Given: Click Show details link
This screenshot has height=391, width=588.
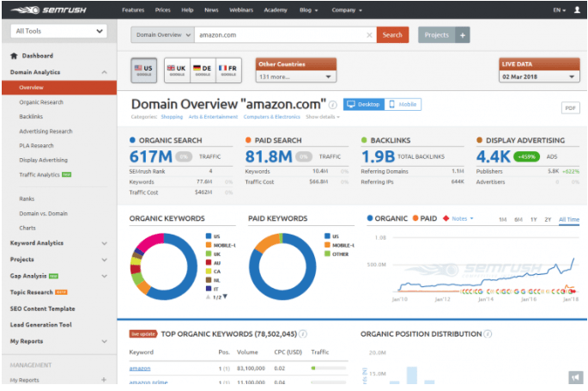Looking at the screenshot, I should (x=323, y=117).
